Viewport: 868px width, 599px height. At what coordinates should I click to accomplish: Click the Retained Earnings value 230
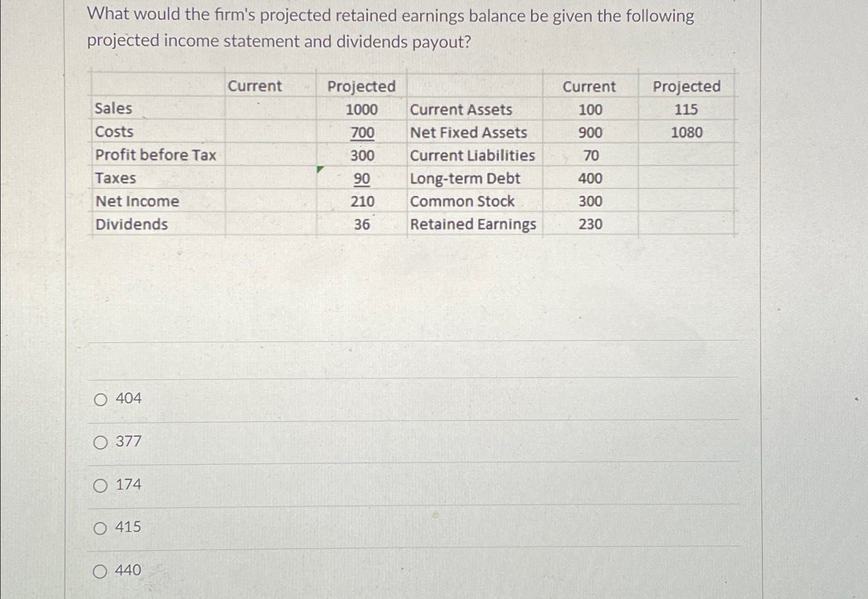click(591, 224)
